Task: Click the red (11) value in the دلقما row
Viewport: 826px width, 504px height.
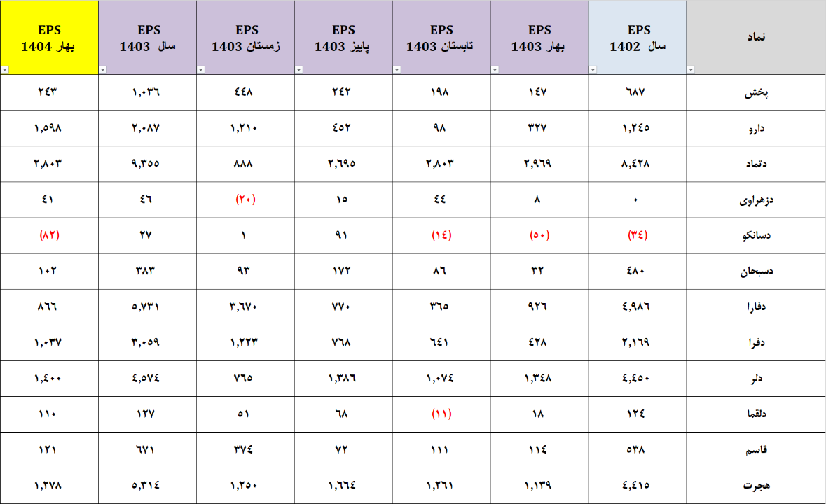Action: click(x=441, y=414)
